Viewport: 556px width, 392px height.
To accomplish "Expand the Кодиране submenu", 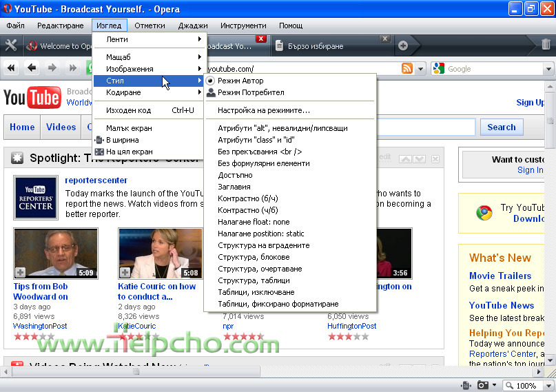I will 147,92.
